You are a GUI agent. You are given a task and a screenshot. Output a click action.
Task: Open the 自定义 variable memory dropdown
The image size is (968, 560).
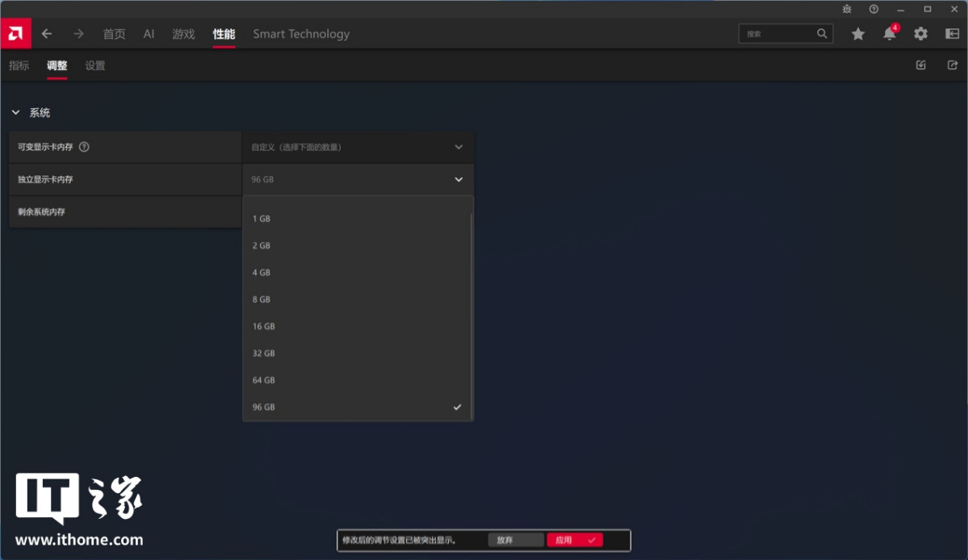[358, 147]
